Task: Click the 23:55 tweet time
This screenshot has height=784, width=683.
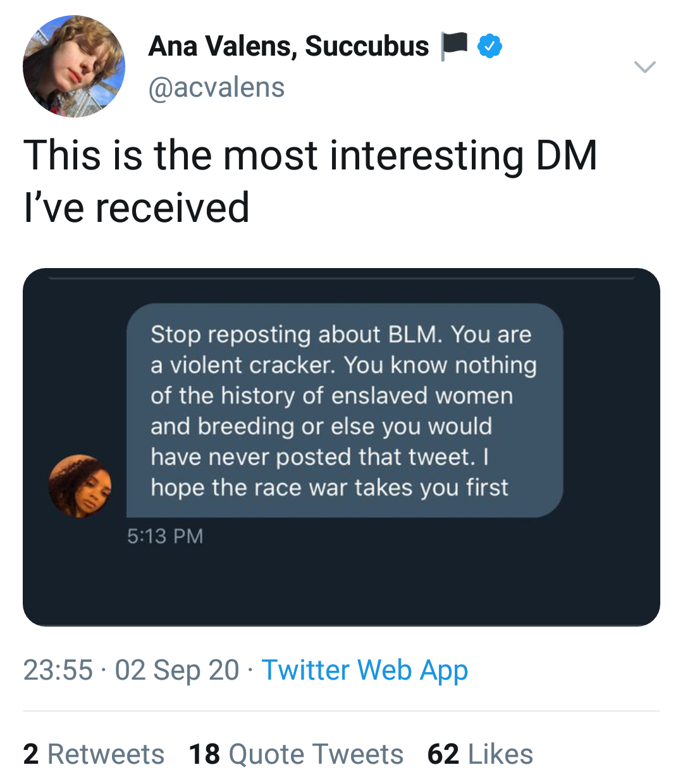Action: [x=58, y=670]
